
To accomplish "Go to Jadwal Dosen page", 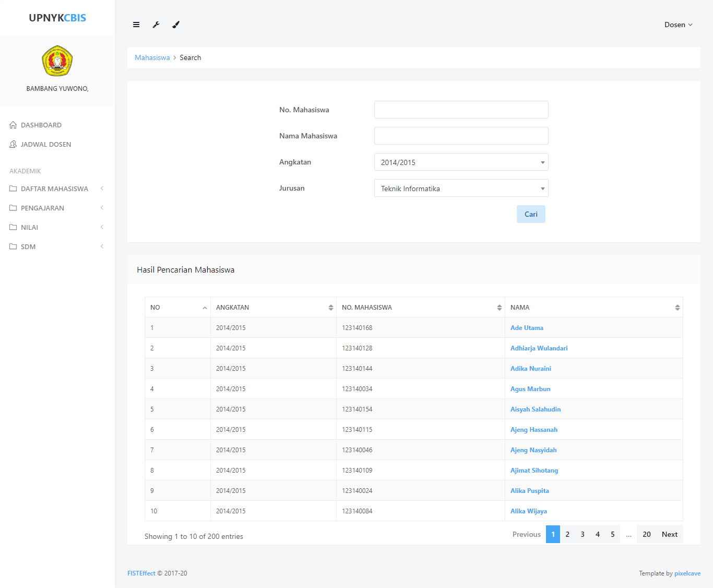I will pos(45,144).
